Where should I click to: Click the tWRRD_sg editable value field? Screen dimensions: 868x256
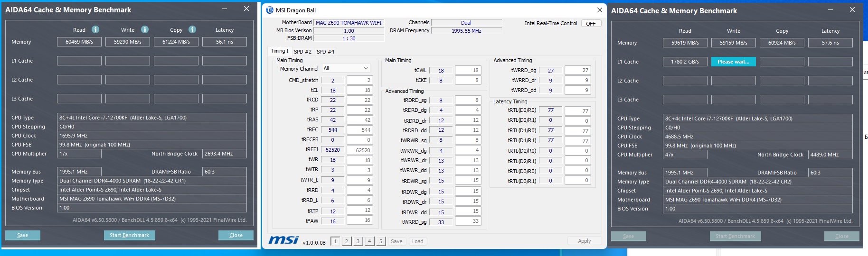click(468, 221)
